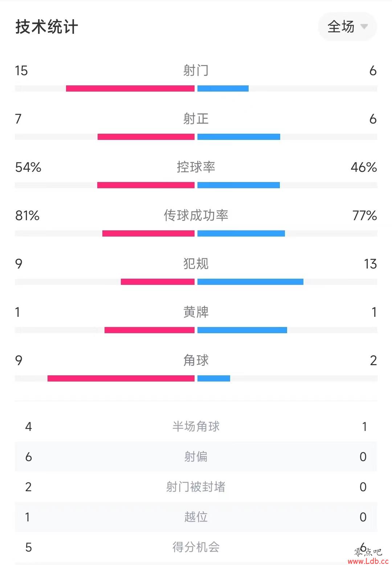Click the 控球率 label

196,167
